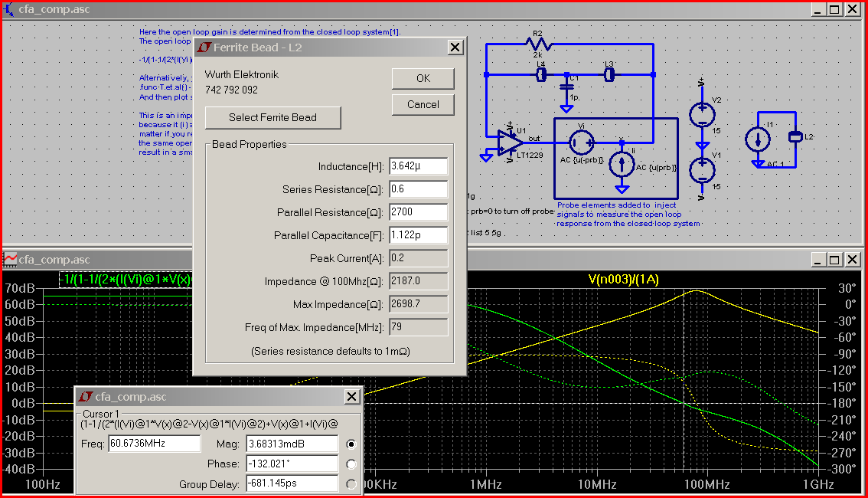Close the cfa_comp.asc cursor dialog
Viewport: 868px width, 498px height.
coord(352,397)
